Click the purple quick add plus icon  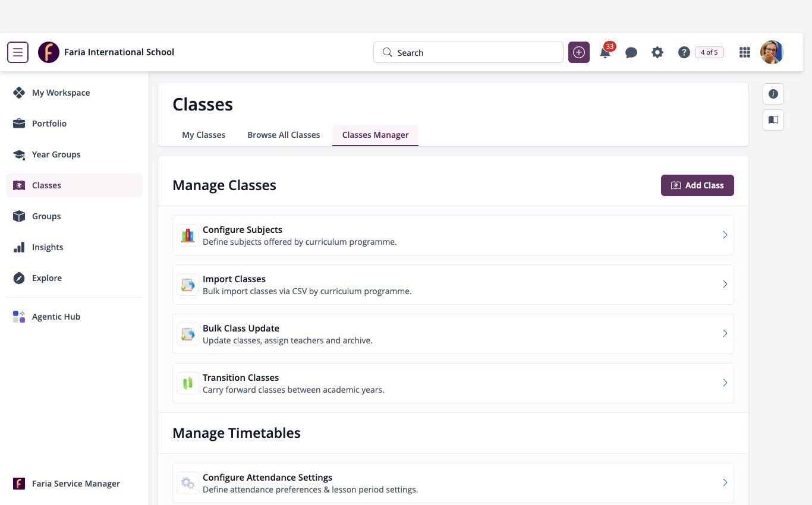click(x=579, y=52)
